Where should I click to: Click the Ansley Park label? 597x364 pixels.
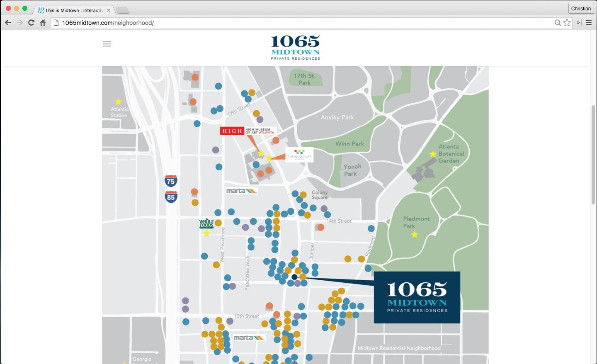coord(337,117)
